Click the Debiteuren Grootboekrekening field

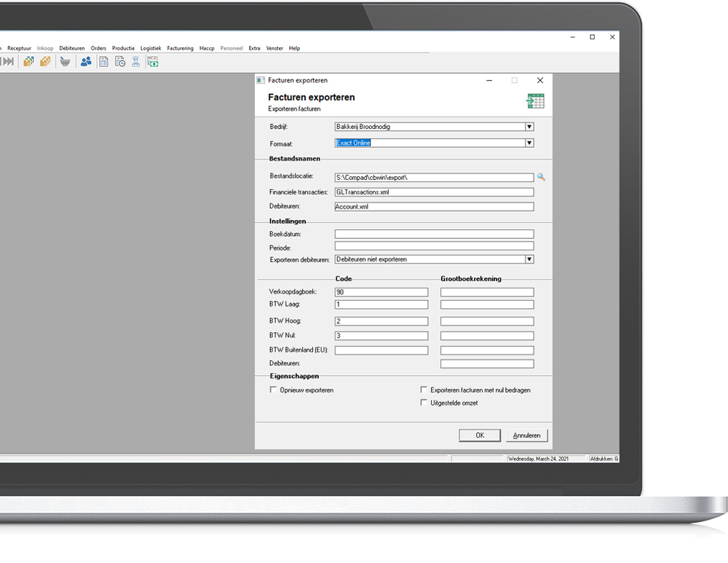(487, 363)
